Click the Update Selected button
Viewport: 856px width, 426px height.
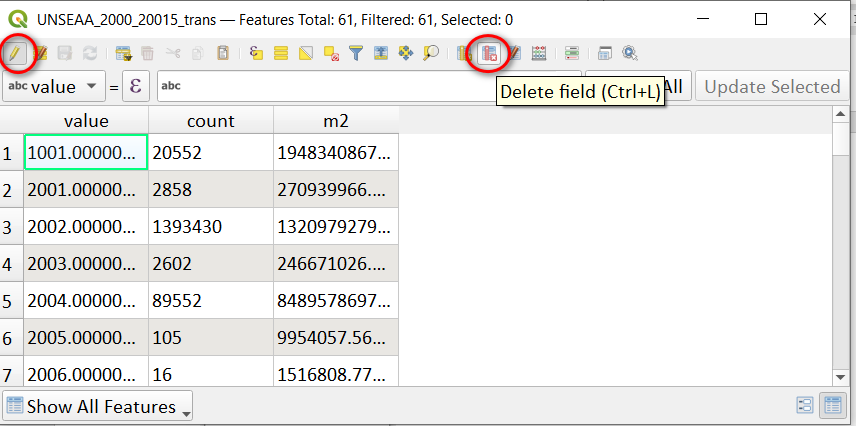(x=772, y=86)
